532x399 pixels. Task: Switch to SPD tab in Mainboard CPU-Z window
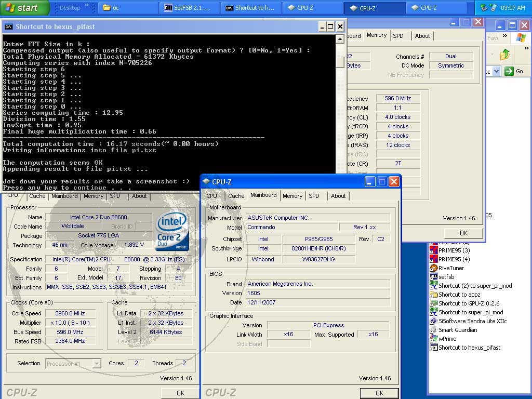tap(314, 196)
